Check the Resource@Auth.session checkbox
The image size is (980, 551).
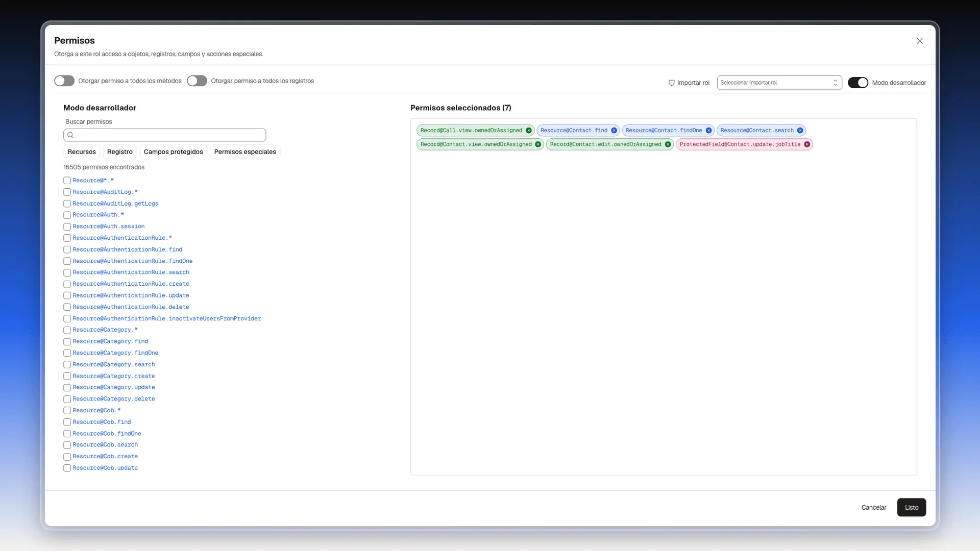tap(67, 227)
